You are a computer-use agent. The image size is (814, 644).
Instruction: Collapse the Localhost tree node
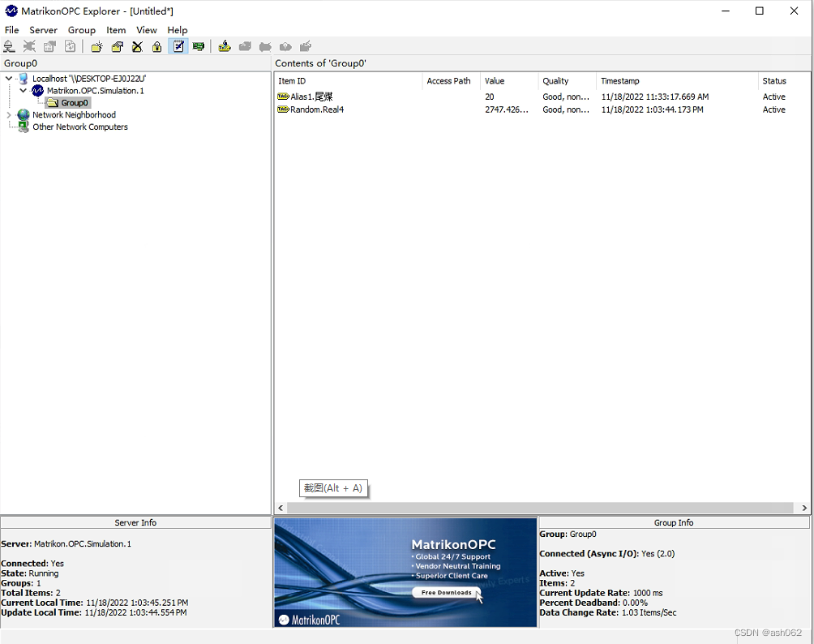click(x=9, y=79)
